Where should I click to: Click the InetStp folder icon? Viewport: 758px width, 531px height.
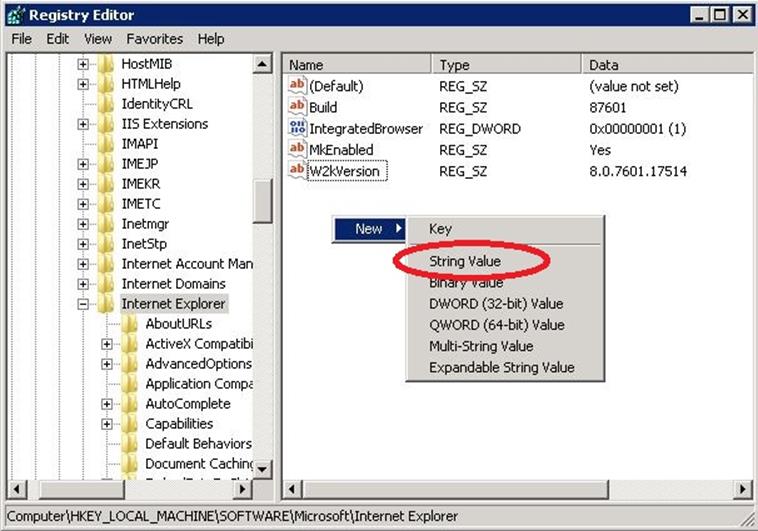click(106, 244)
